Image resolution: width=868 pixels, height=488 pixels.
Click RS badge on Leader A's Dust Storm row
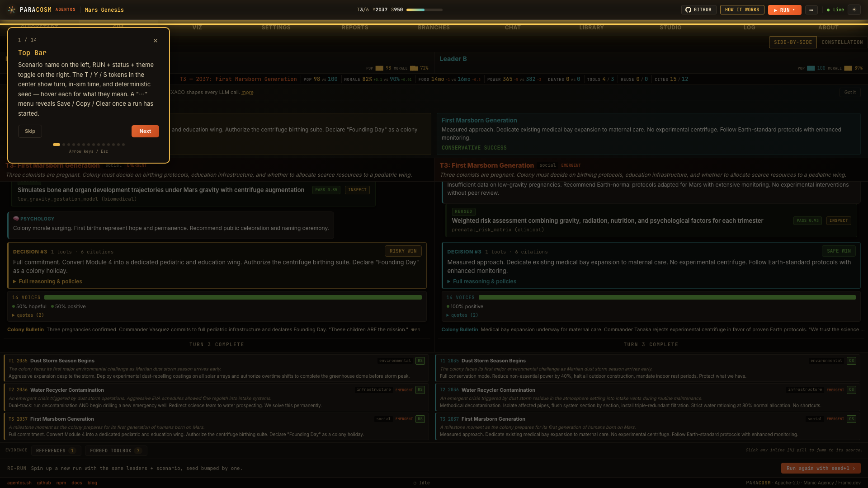click(420, 361)
